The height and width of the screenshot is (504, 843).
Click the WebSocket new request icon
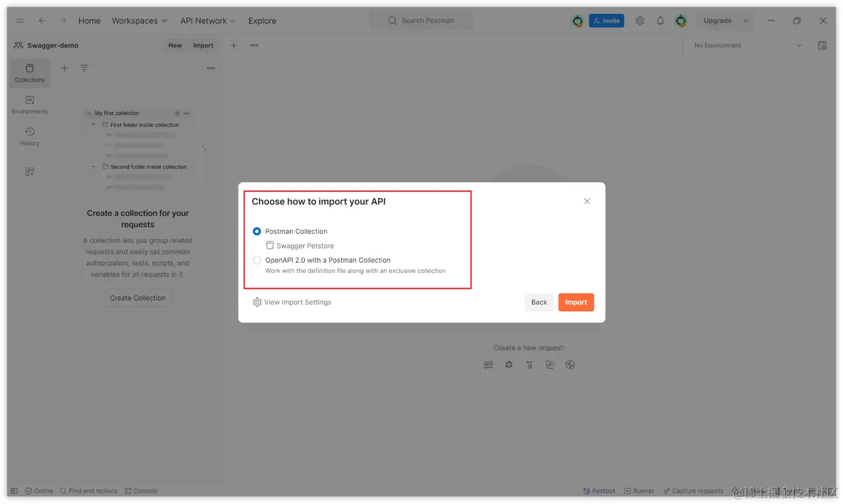click(550, 365)
